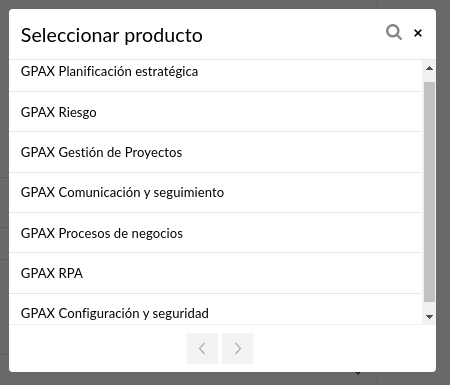Click the small chevron beneath the dialog

[358, 373]
